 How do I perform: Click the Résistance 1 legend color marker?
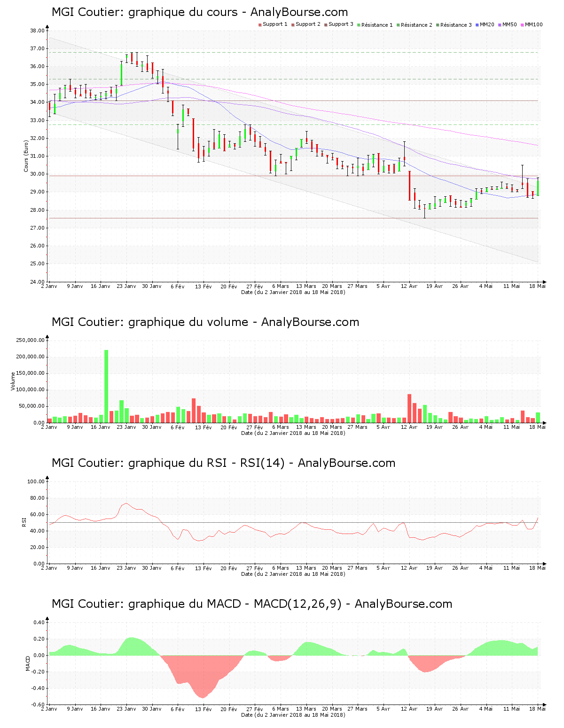tap(359, 25)
